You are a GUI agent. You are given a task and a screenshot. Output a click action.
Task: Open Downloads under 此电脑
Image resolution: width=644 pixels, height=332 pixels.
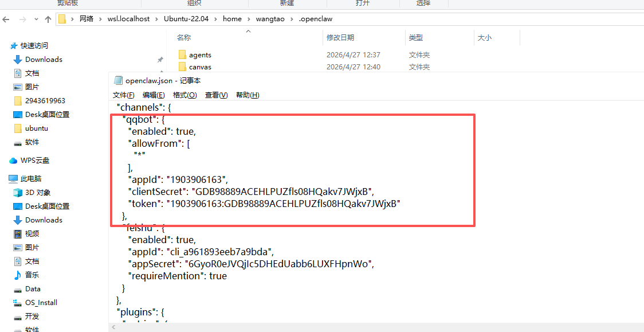(x=44, y=220)
